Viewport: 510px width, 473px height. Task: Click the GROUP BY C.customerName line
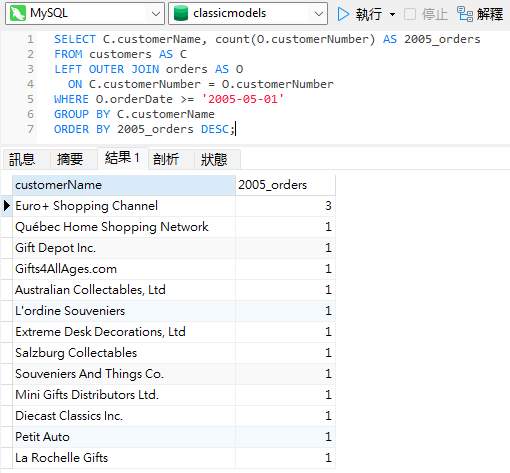coord(134,114)
